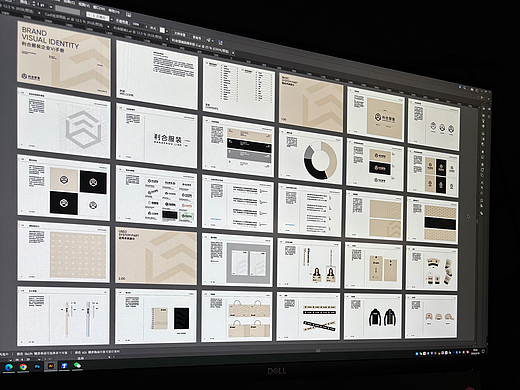This screenshot has width=520, height=390.
Task: Select artboard with vertical logo lockups grid
Action: click(433, 173)
